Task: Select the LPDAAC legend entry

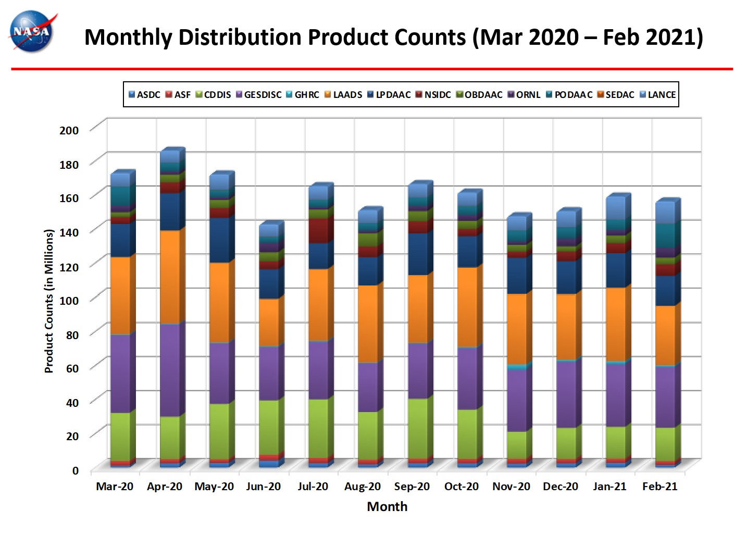Action: (389, 94)
